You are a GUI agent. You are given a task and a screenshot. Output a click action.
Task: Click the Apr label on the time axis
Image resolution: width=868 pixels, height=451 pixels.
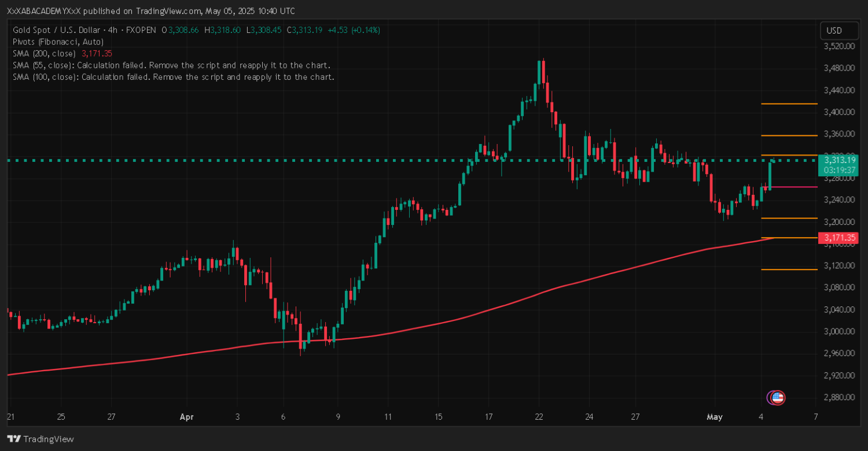point(186,416)
